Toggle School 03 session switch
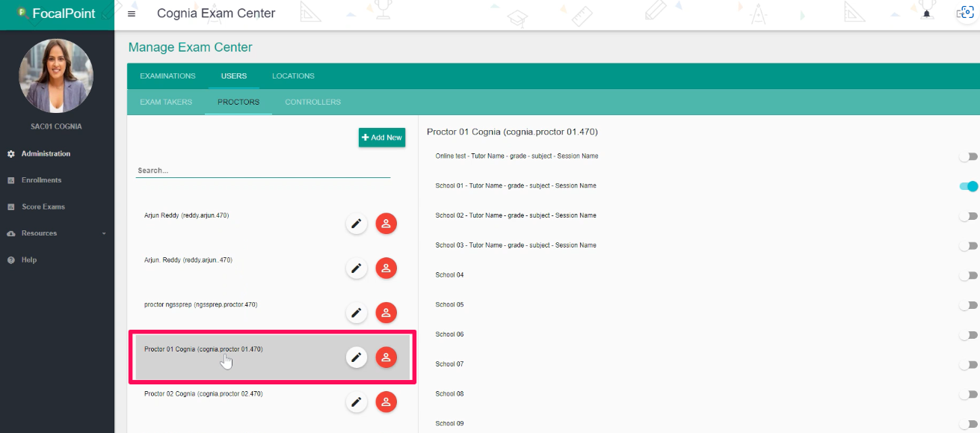 tap(969, 246)
